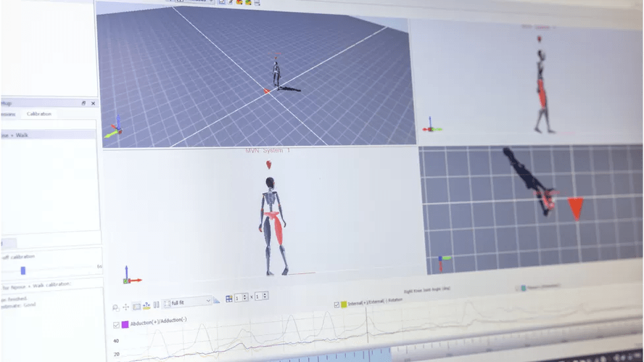Close the setup panel with its X button
Image resolution: width=644 pixels, height=362 pixels.
93,104
